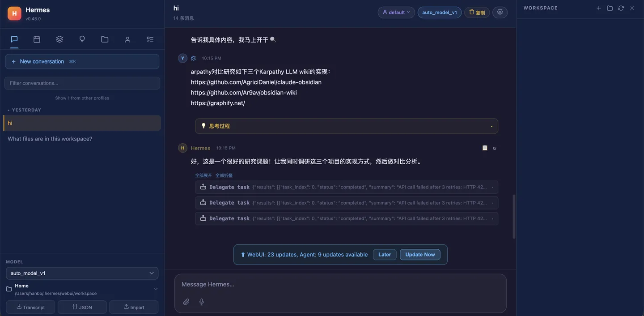Open the layers stack sidebar icon
Image resolution: width=644 pixels, height=316 pixels.
tap(59, 39)
